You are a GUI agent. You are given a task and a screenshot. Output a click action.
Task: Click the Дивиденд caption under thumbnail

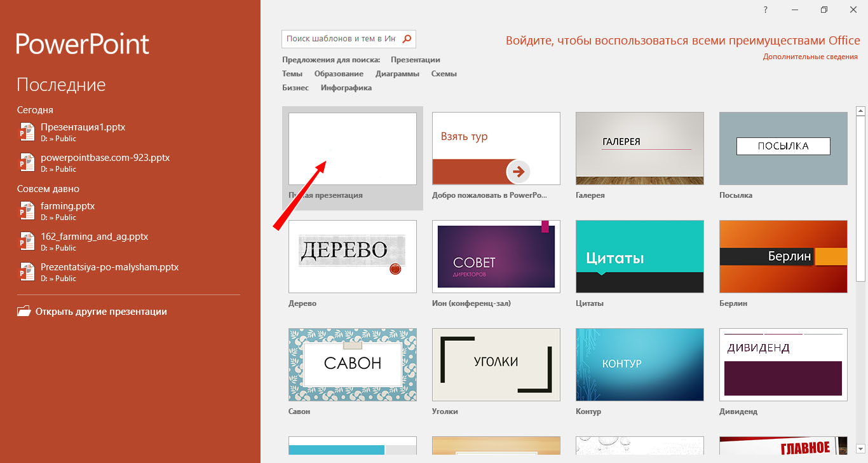(x=738, y=411)
